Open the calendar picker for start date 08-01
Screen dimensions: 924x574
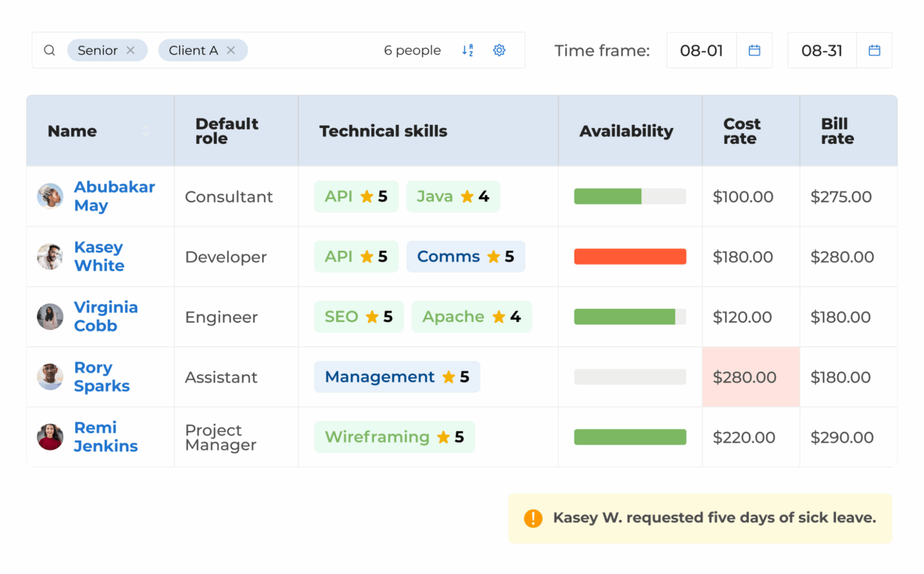pos(754,50)
